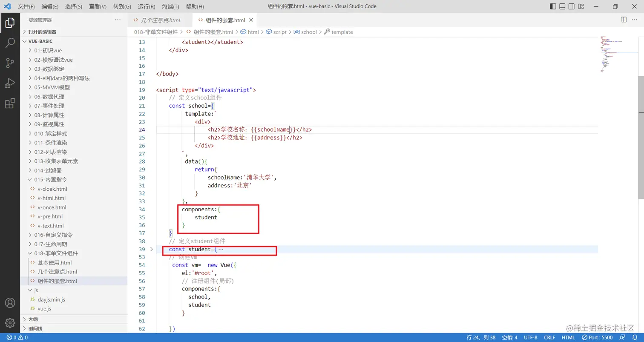This screenshot has height=342, width=644.
Task: Open the 转到(G) menu
Action: [123, 6]
